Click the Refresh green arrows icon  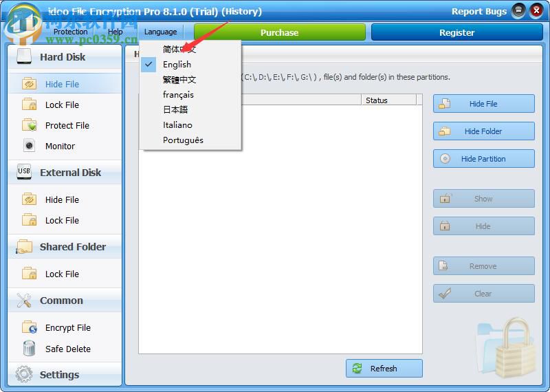(357, 368)
